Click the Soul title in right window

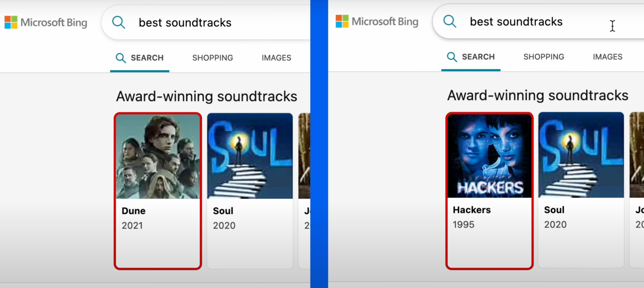coord(554,210)
